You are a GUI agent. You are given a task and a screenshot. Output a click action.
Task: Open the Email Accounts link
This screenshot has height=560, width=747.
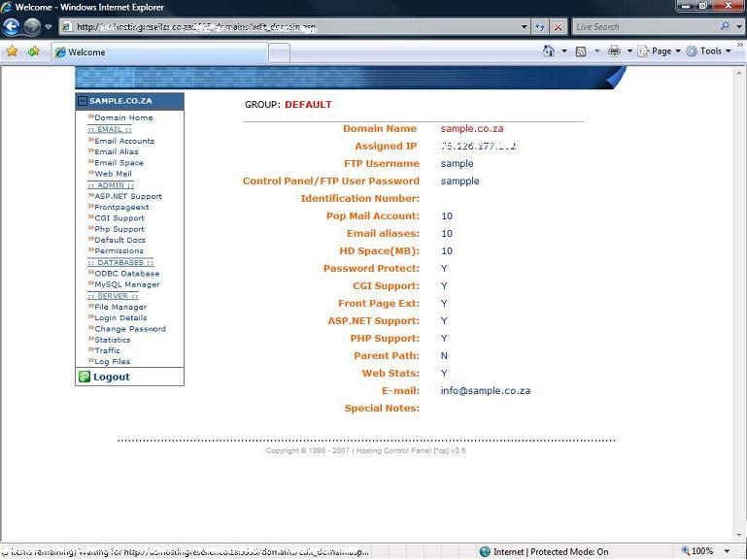(123, 141)
